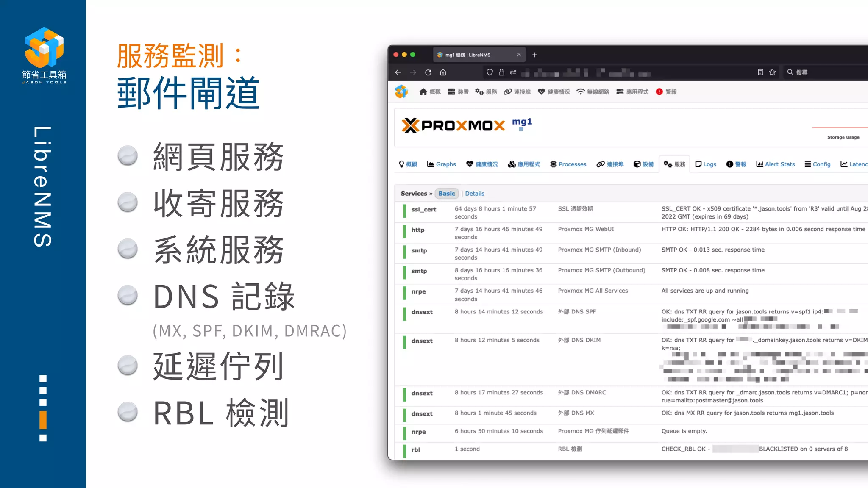
Task: Go to browser home icon
Action: (443, 72)
